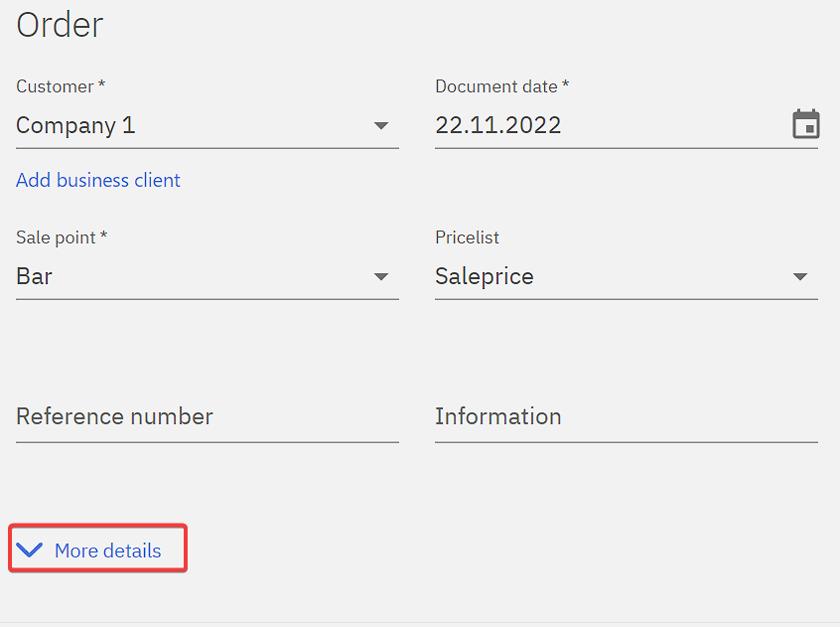Click the asterisk beside the Customer label
Screen dimensions: 840x627
(102, 86)
